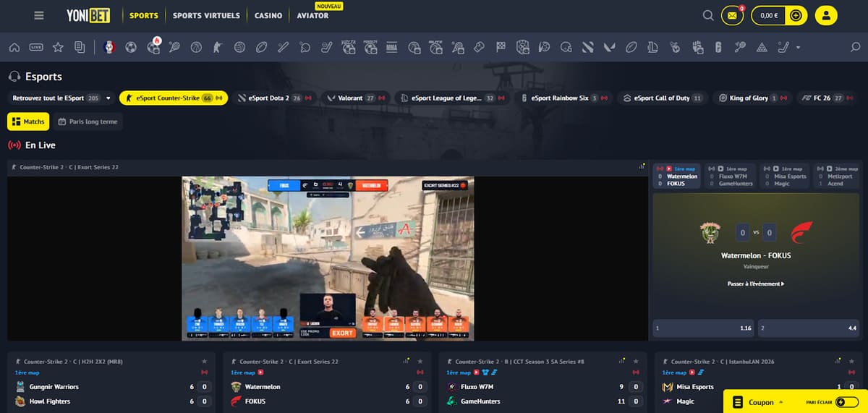
Task: Select the table tennis paddle icon
Action: [305, 48]
